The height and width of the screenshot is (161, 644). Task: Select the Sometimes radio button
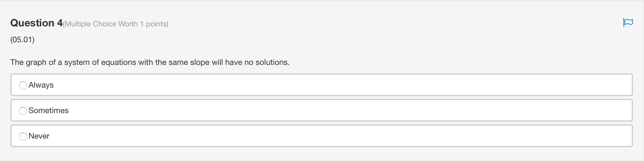23,111
